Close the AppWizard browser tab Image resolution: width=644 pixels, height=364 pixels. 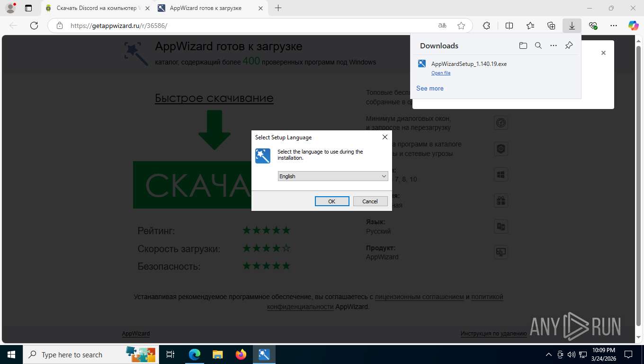[260, 8]
